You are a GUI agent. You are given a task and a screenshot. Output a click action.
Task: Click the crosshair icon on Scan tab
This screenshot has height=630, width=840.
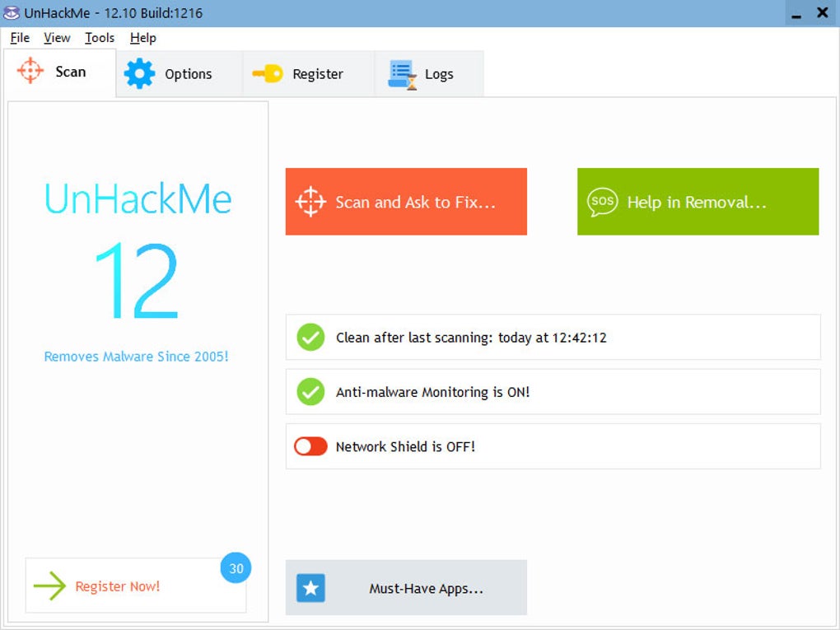click(30, 71)
